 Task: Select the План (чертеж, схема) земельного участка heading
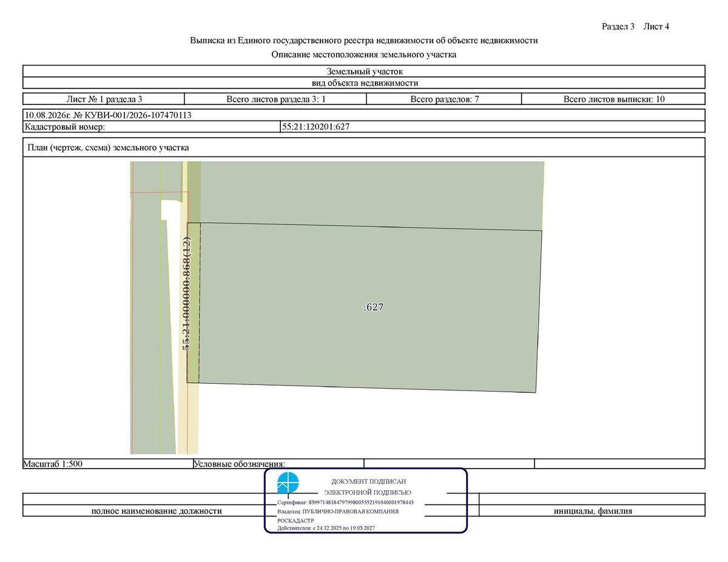coord(108,147)
